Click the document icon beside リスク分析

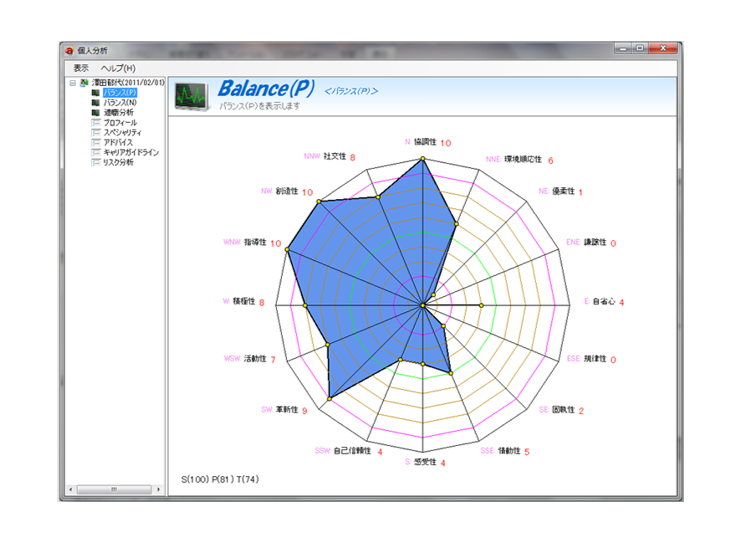click(96, 163)
